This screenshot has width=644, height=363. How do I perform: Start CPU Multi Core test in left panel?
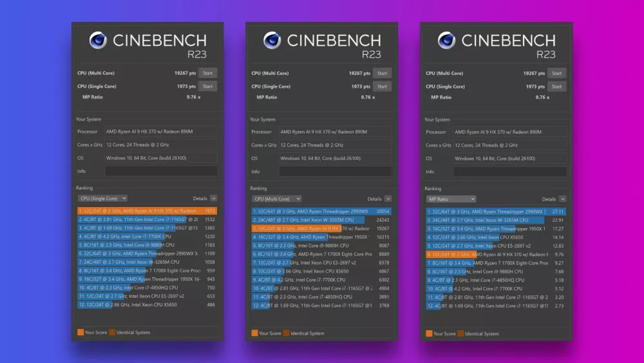pyautogui.click(x=208, y=73)
